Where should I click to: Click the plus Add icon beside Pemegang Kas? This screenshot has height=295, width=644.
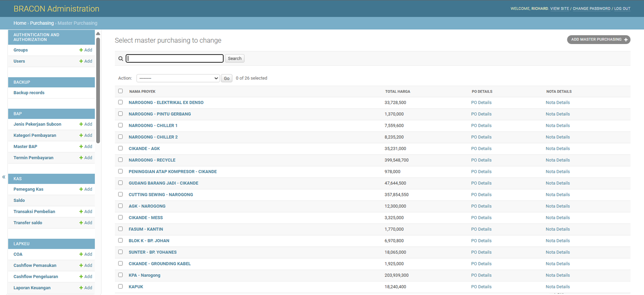click(x=81, y=189)
